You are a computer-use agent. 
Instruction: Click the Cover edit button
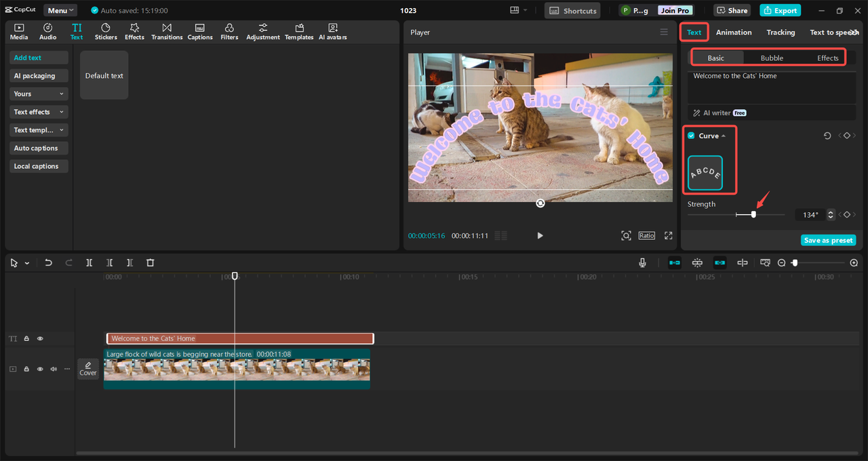tap(88, 369)
